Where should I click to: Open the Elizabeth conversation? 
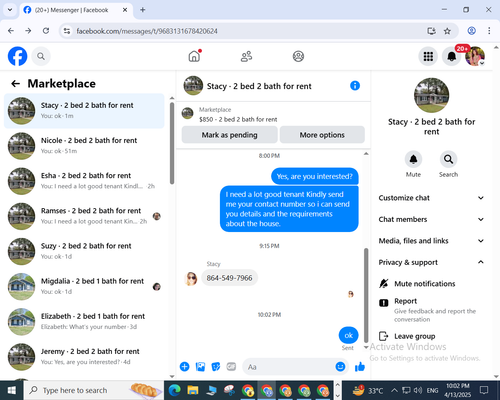tap(84, 321)
